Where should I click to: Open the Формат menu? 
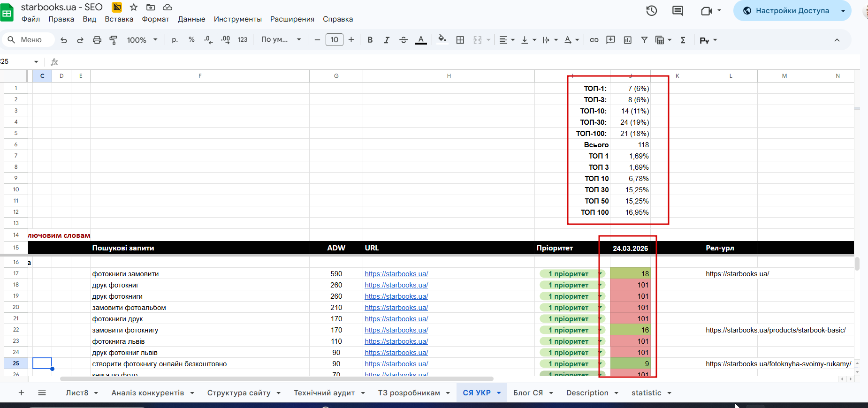[156, 19]
